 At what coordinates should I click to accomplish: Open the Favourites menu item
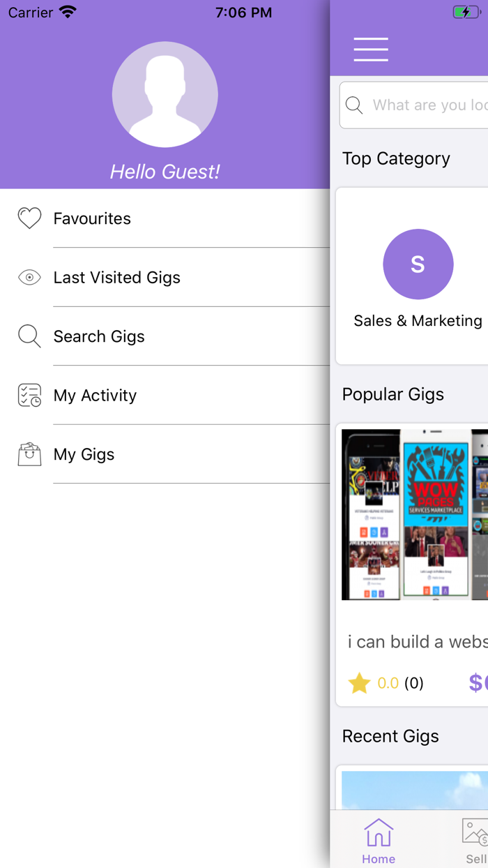tap(92, 218)
